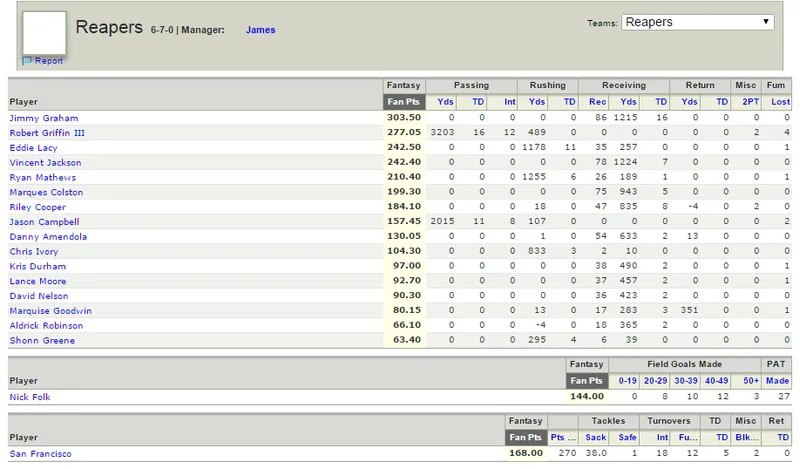Click the Reapers team name heading
800x469 pixels.
click(109, 27)
